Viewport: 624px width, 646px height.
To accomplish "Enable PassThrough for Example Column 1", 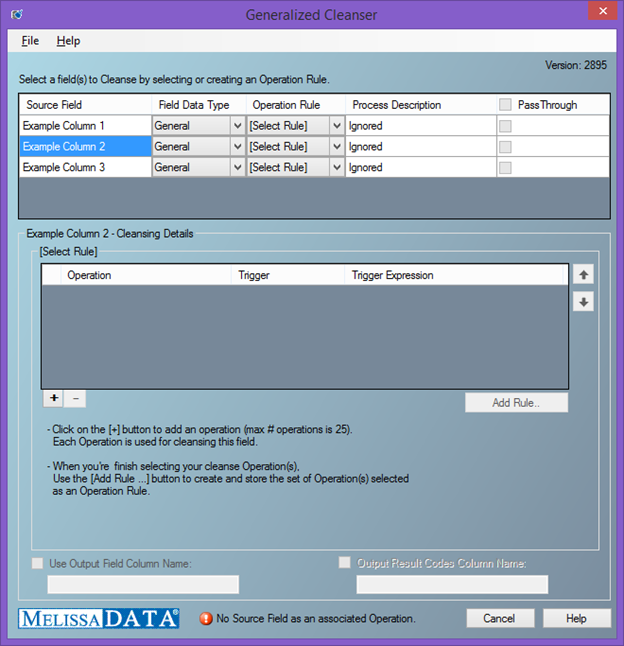I will tap(505, 126).
